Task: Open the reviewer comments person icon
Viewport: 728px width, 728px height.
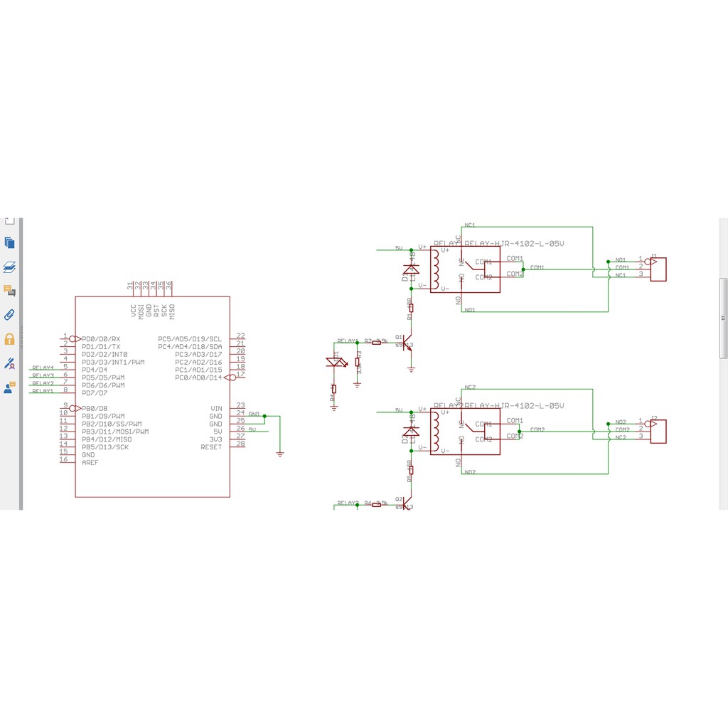Action: (x=9, y=387)
